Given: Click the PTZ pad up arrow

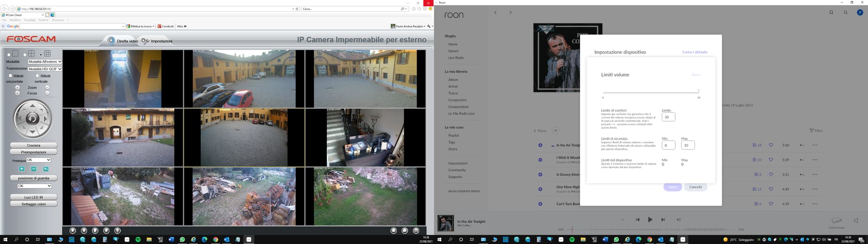Looking at the screenshot, I should tap(33, 106).
